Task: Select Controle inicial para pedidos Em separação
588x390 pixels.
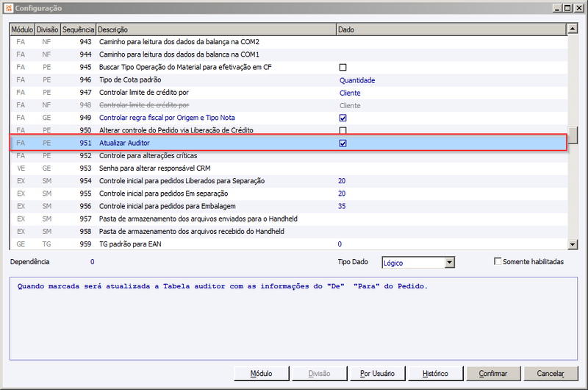Action: [288, 194]
